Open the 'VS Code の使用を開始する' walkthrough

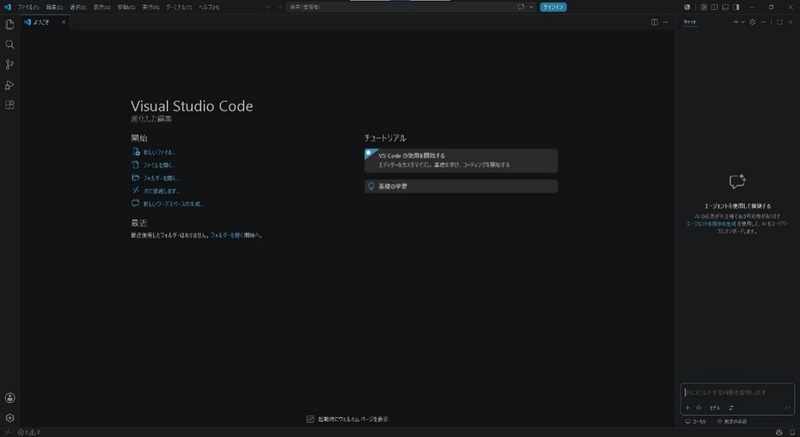pos(461,160)
